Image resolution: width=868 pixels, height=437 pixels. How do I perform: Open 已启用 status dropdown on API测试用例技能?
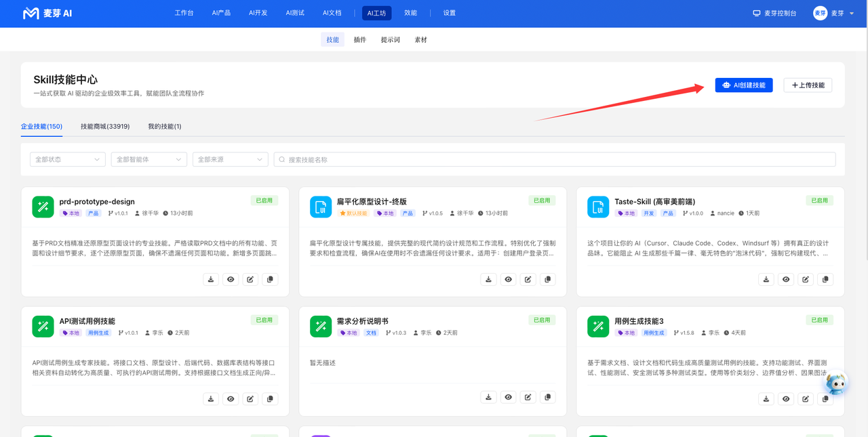coord(264,320)
